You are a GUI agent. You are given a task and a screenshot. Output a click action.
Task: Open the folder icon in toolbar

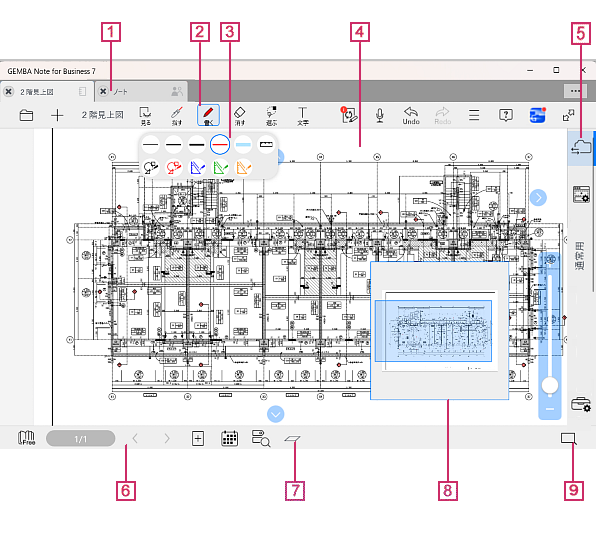coord(26,115)
